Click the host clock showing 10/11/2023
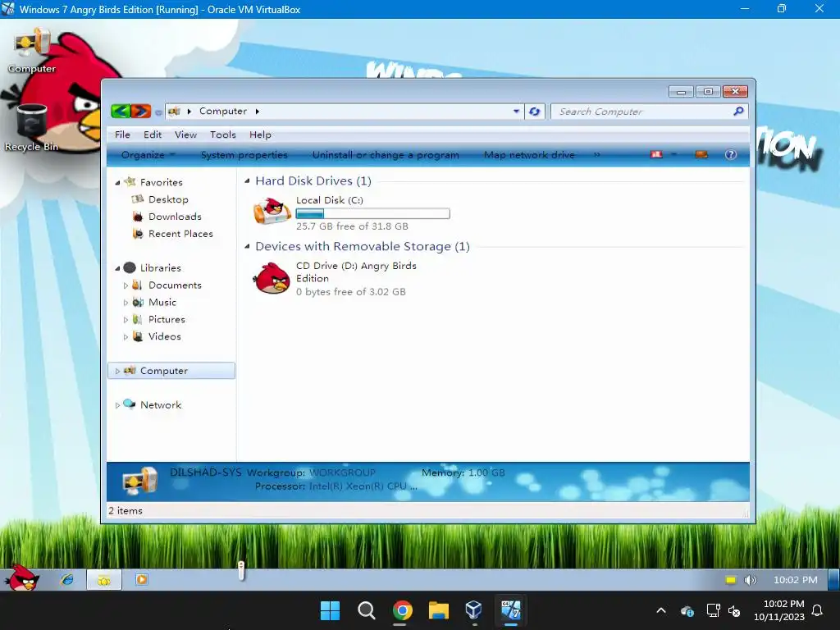This screenshot has width=840, height=630. [779, 610]
